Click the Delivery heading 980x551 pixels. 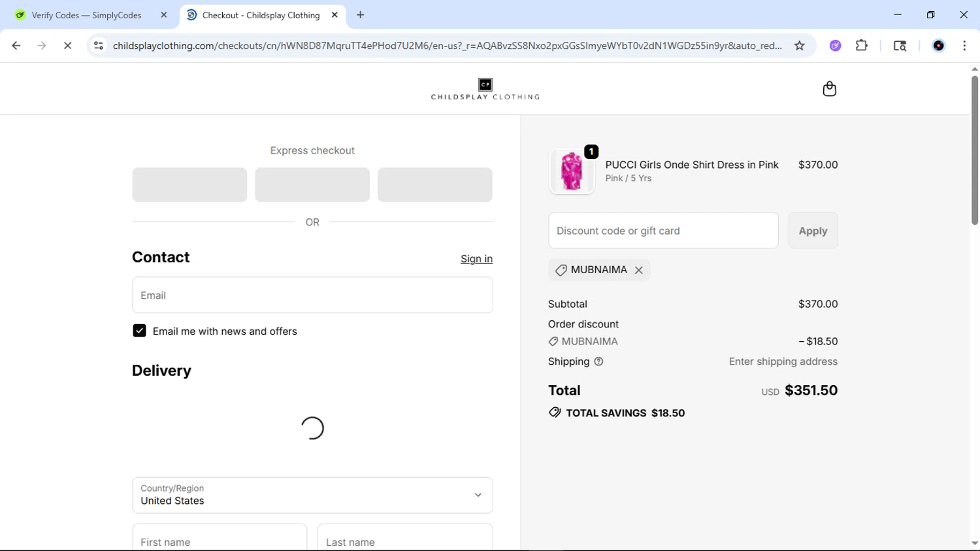[161, 371]
